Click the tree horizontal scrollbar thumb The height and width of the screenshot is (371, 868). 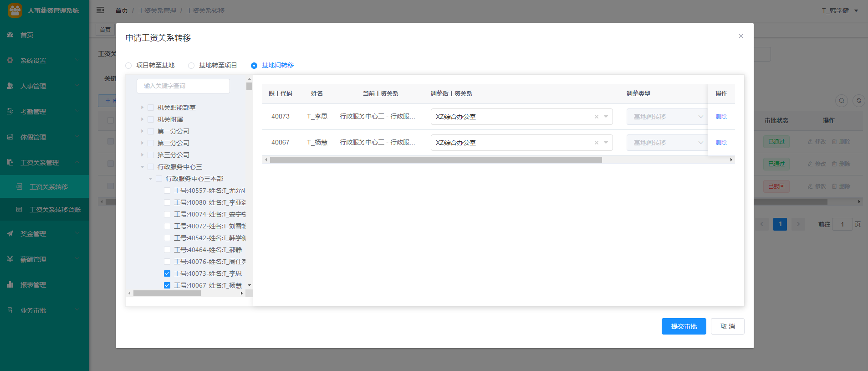coord(167,294)
